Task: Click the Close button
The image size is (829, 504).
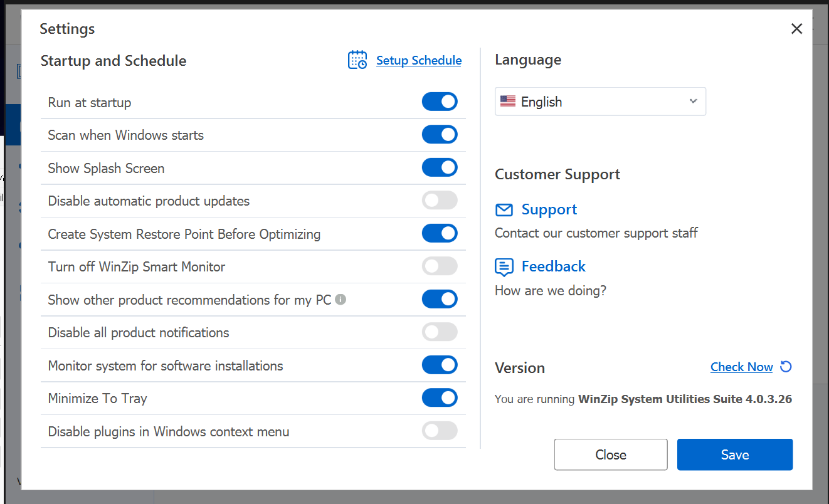Action: point(611,454)
